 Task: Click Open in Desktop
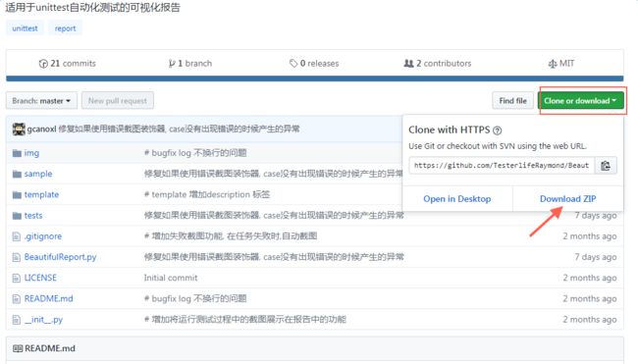[457, 199]
